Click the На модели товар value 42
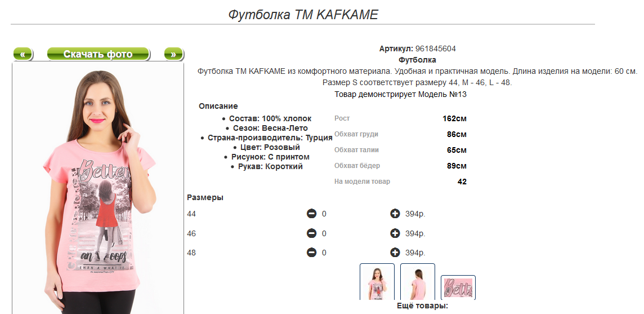This screenshot has width=644, height=314. point(462,182)
